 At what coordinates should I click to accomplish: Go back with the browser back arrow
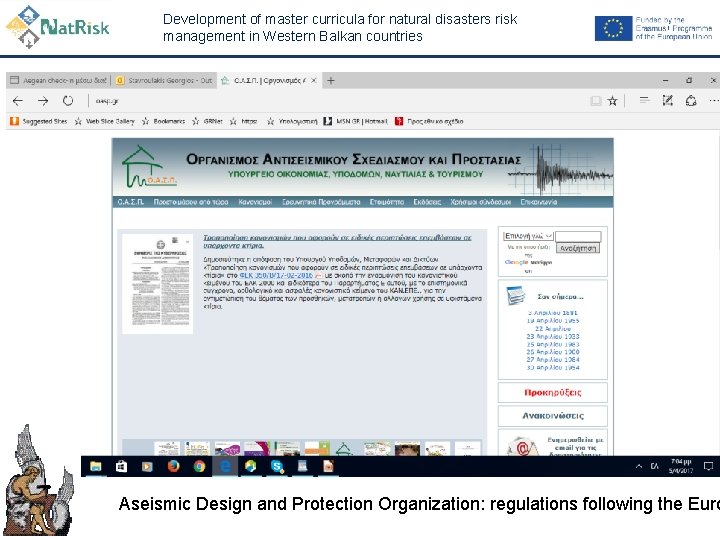click(18, 101)
